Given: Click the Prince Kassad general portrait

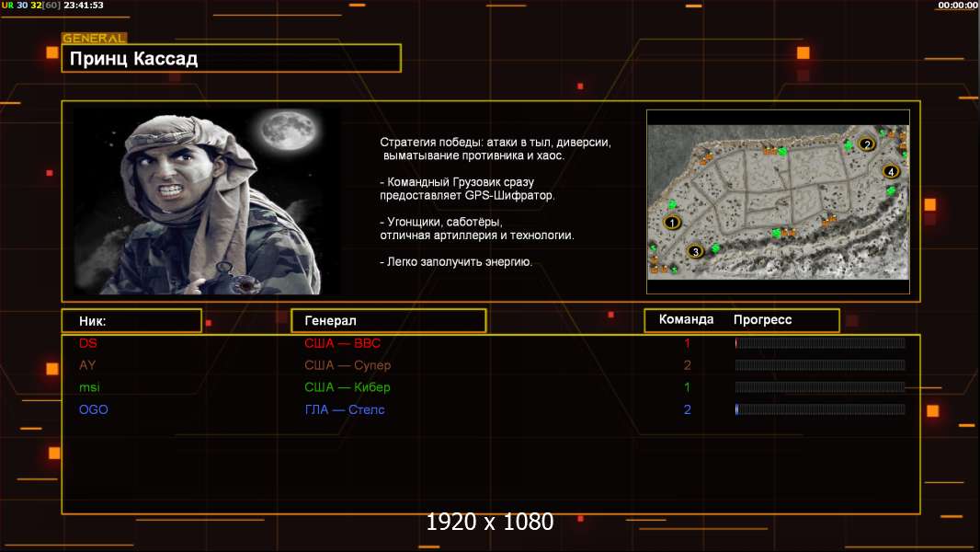Looking at the screenshot, I should click(208, 201).
